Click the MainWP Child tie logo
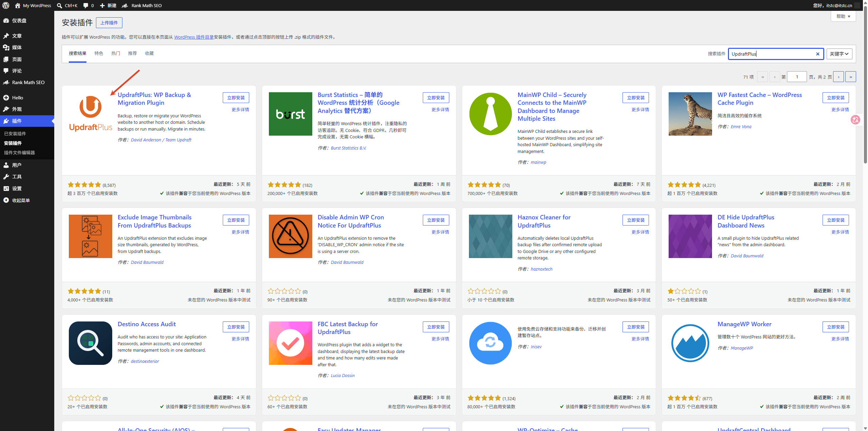This screenshot has width=868, height=431. pos(491,114)
